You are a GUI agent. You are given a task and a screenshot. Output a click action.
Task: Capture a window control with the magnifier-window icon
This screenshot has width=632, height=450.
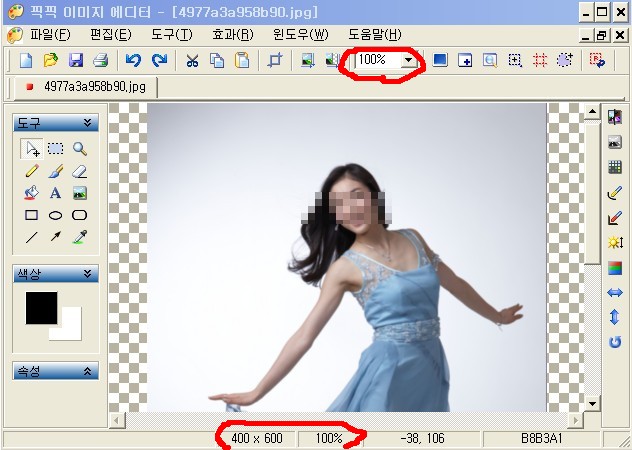pyautogui.click(x=490, y=60)
